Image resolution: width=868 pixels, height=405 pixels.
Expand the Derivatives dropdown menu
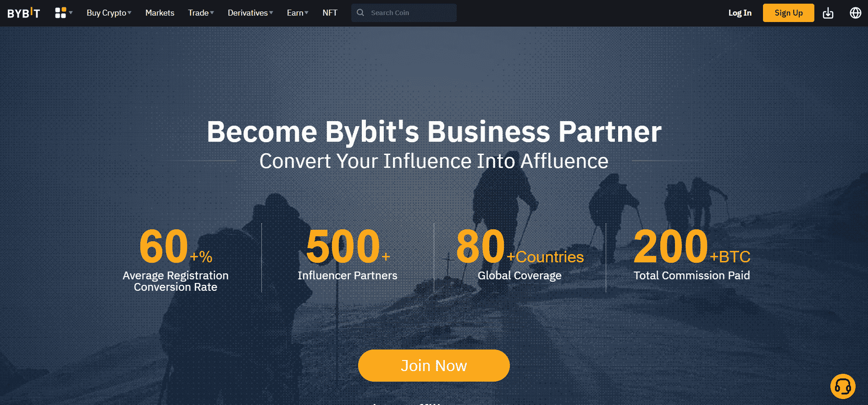click(x=250, y=13)
